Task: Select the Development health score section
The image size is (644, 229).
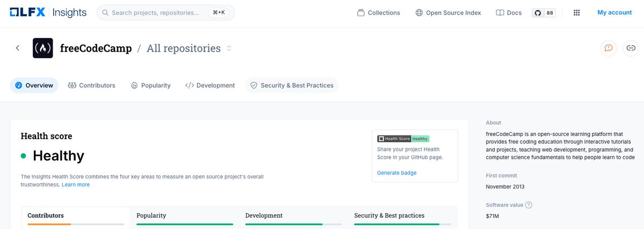Action: coord(293,218)
